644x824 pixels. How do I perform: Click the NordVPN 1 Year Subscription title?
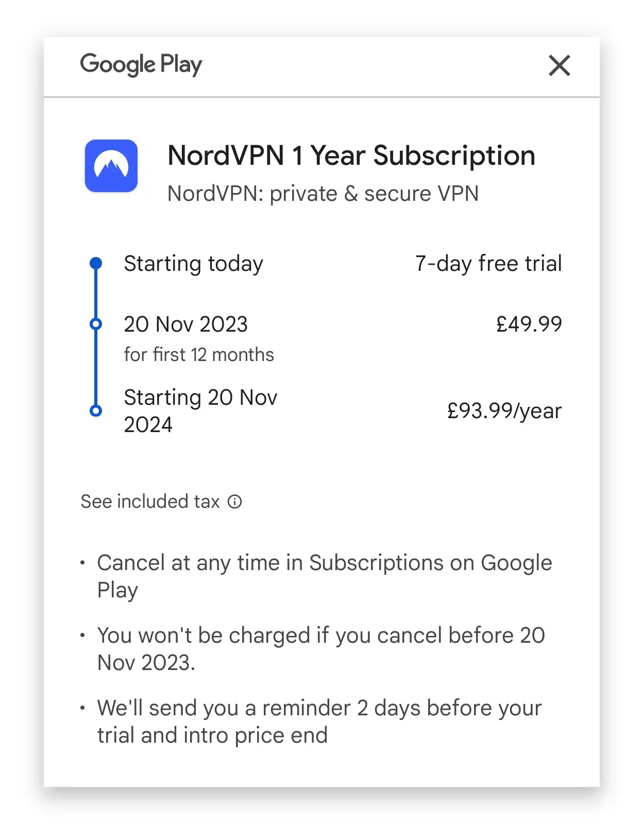351,156
